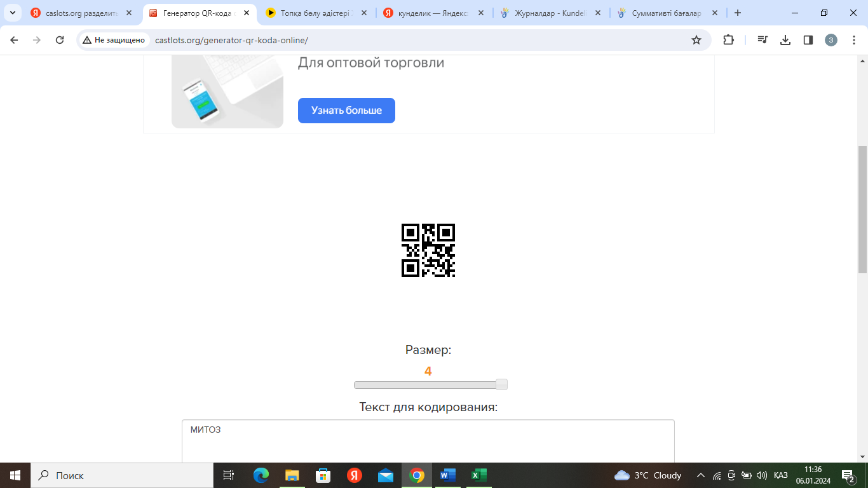
Task: Open Microsoft Word from the taskbar
Action: pos(448,475)
